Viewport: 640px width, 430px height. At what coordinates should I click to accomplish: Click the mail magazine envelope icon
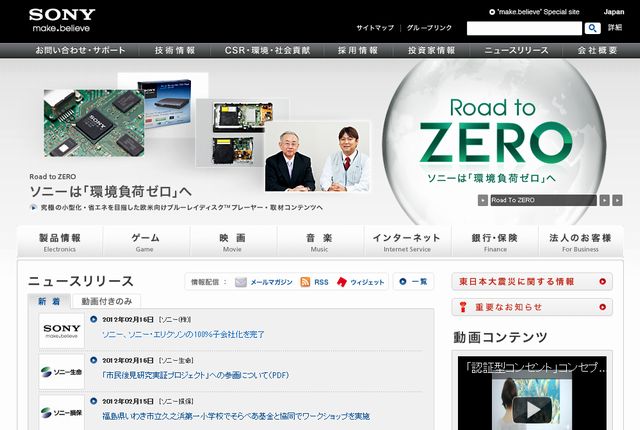coord(240,282)
